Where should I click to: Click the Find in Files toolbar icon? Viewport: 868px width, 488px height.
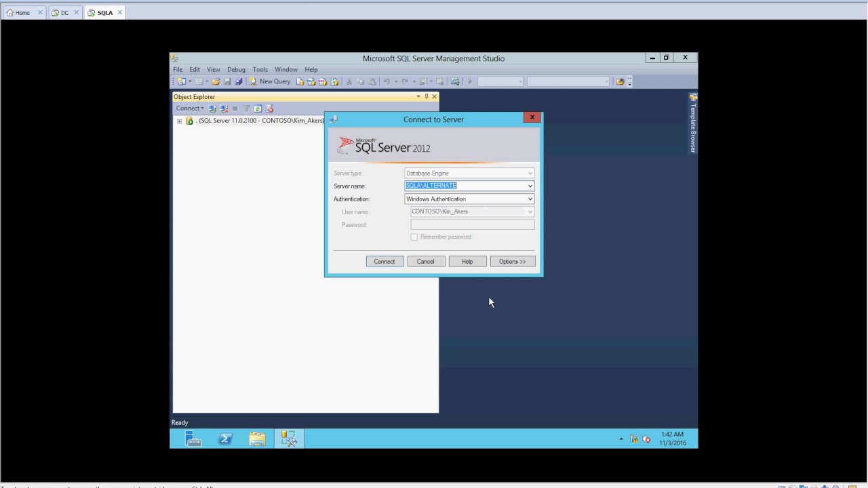pyautogui.click(x=620, y=81)
